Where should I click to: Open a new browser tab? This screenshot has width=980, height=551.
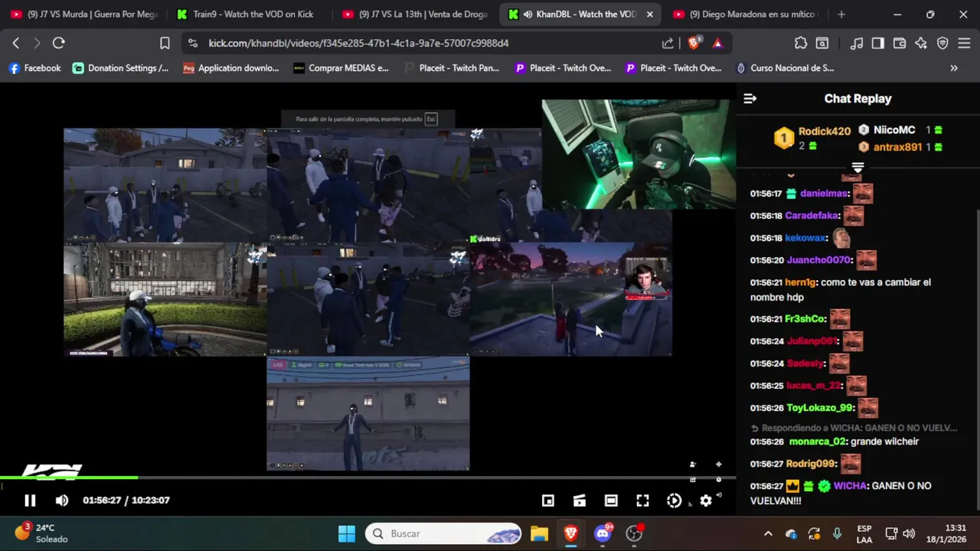[841, 14]
